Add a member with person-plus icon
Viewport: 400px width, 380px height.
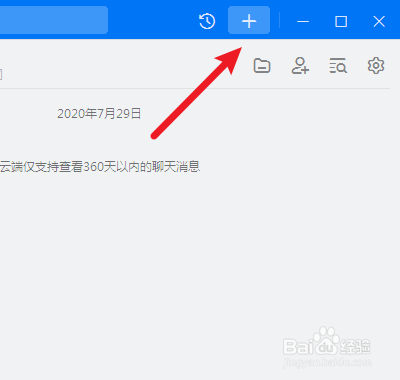(300, 65)
